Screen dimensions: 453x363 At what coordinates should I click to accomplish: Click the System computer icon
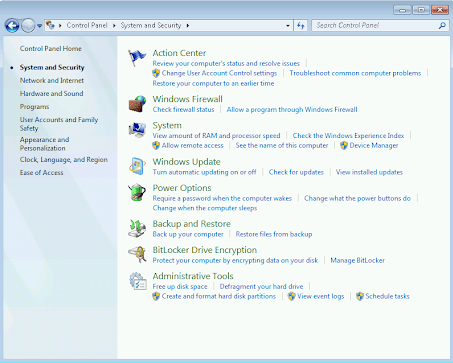(137, 130)
